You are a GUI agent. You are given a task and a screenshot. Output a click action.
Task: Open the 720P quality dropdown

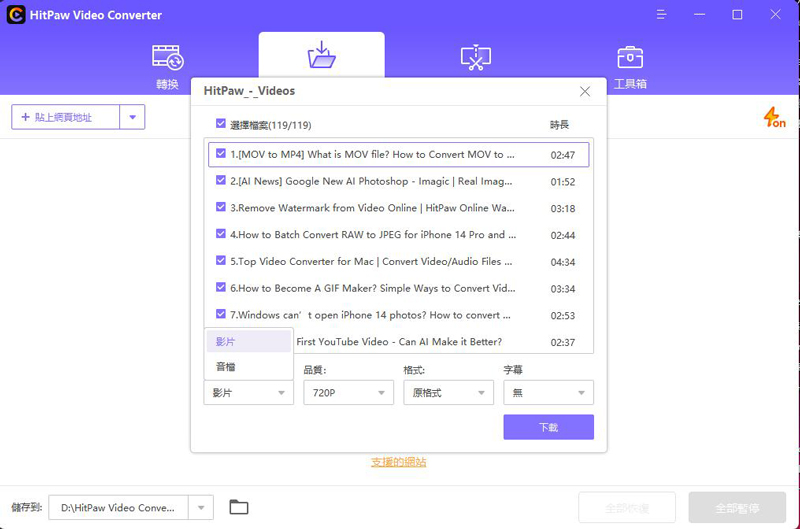[348, 393]
